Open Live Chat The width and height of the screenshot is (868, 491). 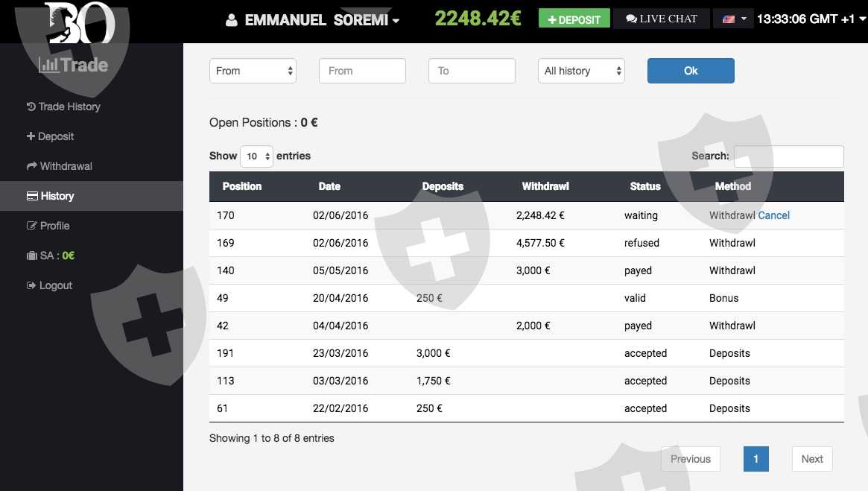point(661,19)
